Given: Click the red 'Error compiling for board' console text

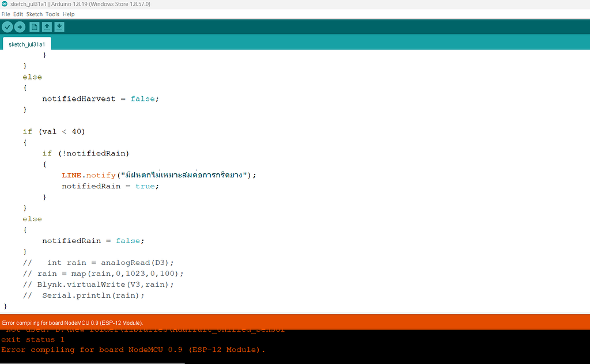Looking at the screenshot, I should [x=133, y=350].
